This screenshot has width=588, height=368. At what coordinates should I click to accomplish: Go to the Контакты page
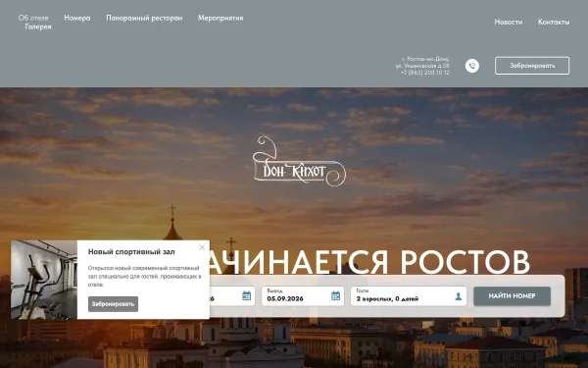tap(554, 22)
